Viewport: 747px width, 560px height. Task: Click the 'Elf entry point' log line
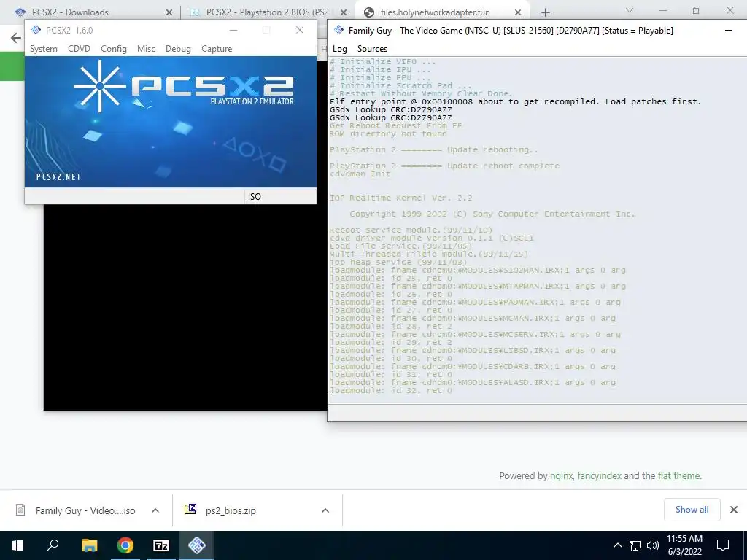(516, 101)
